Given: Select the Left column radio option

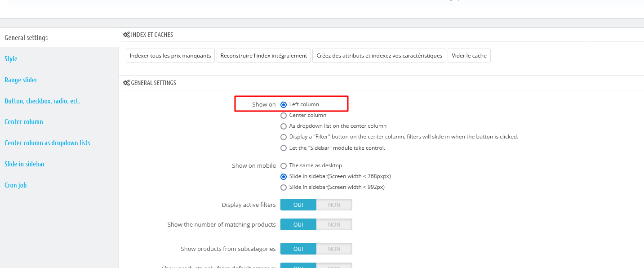Looking at the screenshot, I should pyautogui.click(x=284, y=104).
